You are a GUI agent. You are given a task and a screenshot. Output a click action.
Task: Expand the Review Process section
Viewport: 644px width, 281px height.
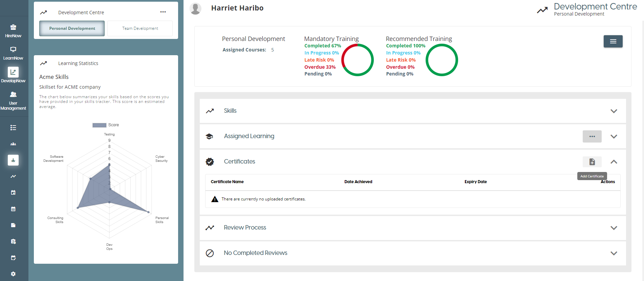pyautogui.click(x=614, y=228)
